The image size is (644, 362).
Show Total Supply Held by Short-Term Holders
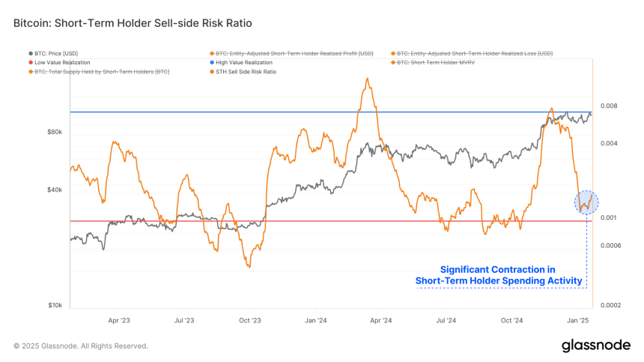pos(99,71)
